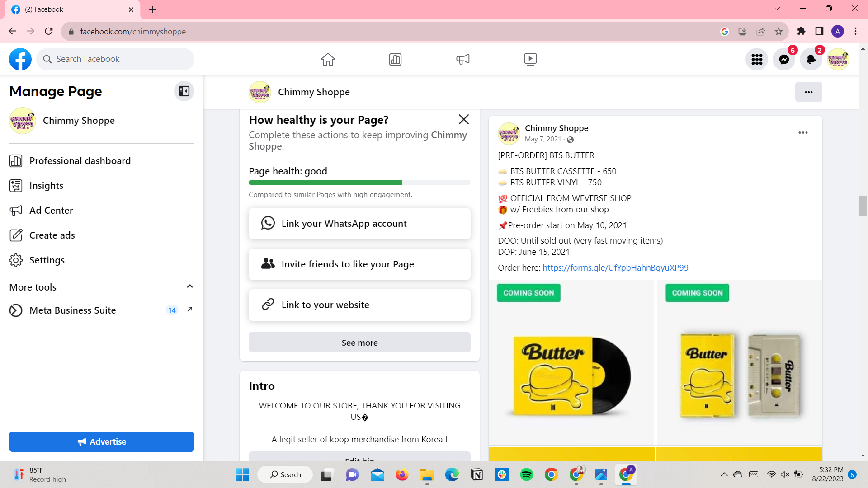
Task: Open Messenger chat icon
Action: coord(784,59)
